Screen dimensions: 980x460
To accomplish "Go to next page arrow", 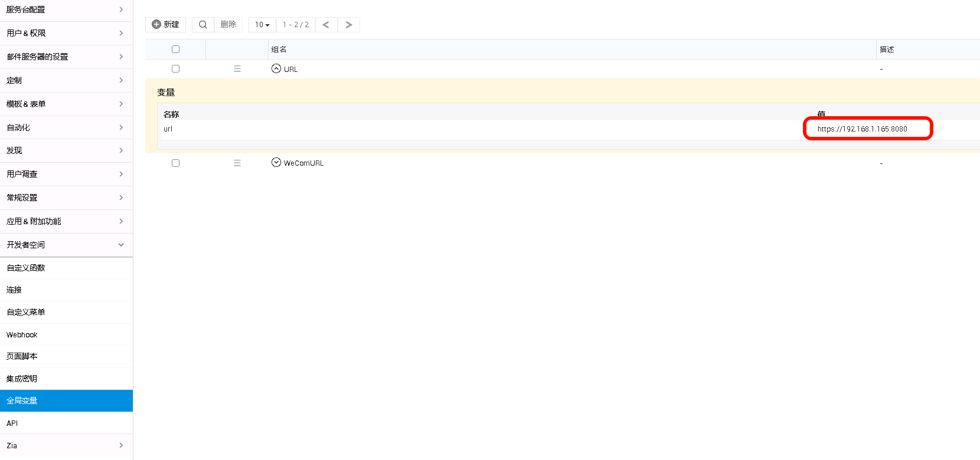I will pos(349,25).
